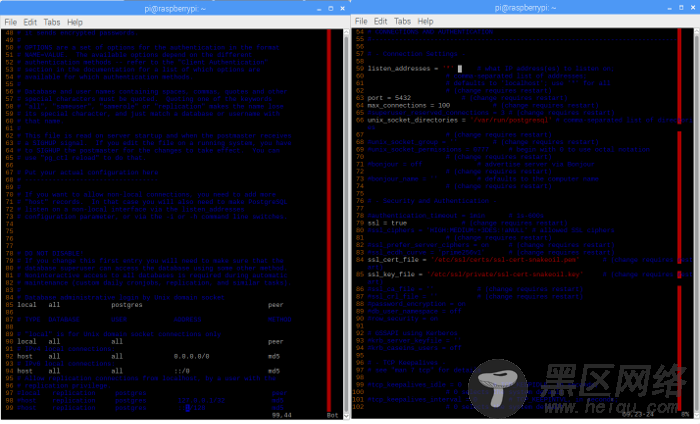The image size is (700, 424).
Task: Click '/var/run/postgresql' path value
Action: coord(511,120)
